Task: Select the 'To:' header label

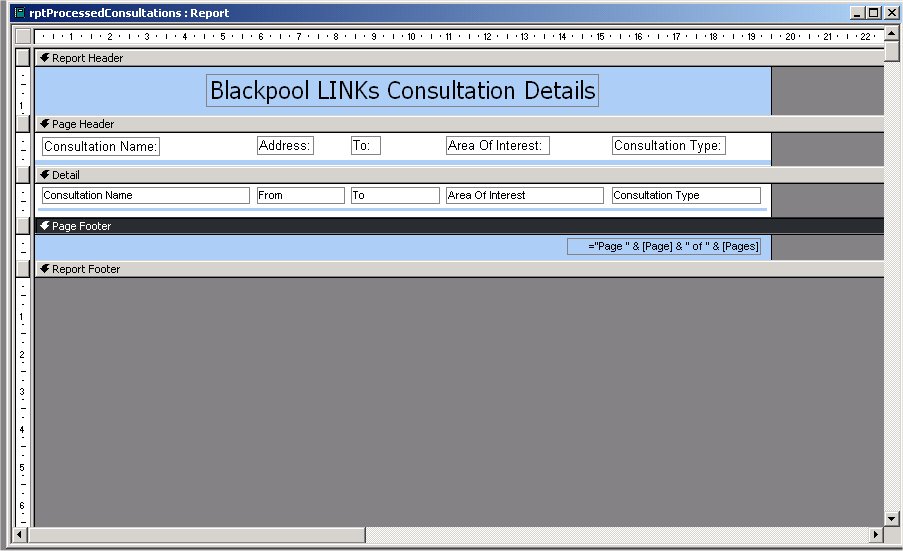Action: 366,146
